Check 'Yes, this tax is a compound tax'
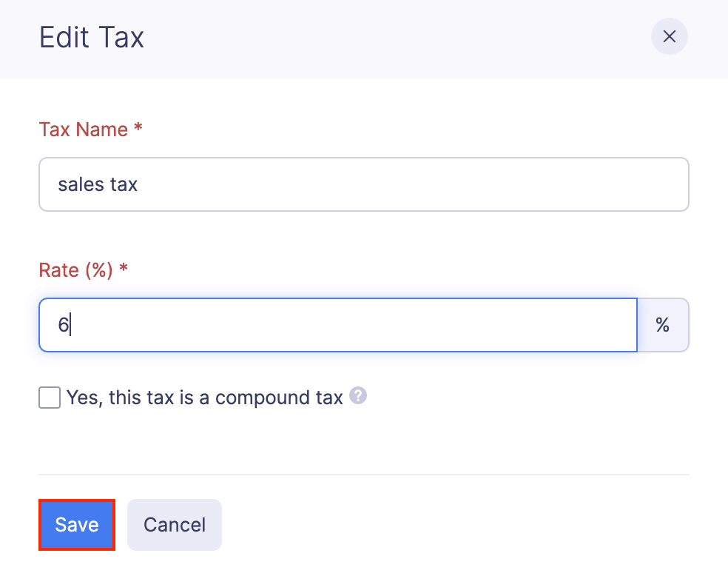Screen dimensions: 728x573 [x=49, y=398]
